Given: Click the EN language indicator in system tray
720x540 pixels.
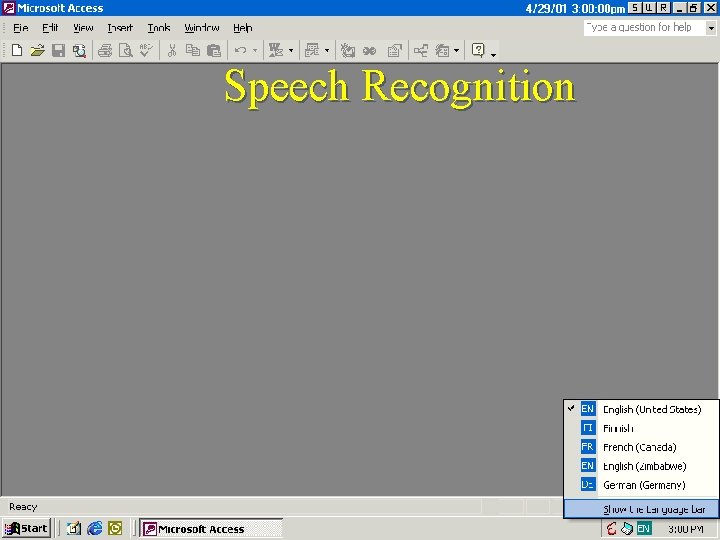Looking at the screenshot, I should [643, 529].
